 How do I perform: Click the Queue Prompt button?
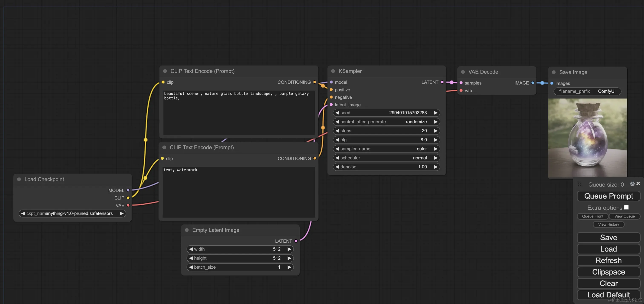tap(608, 196)
